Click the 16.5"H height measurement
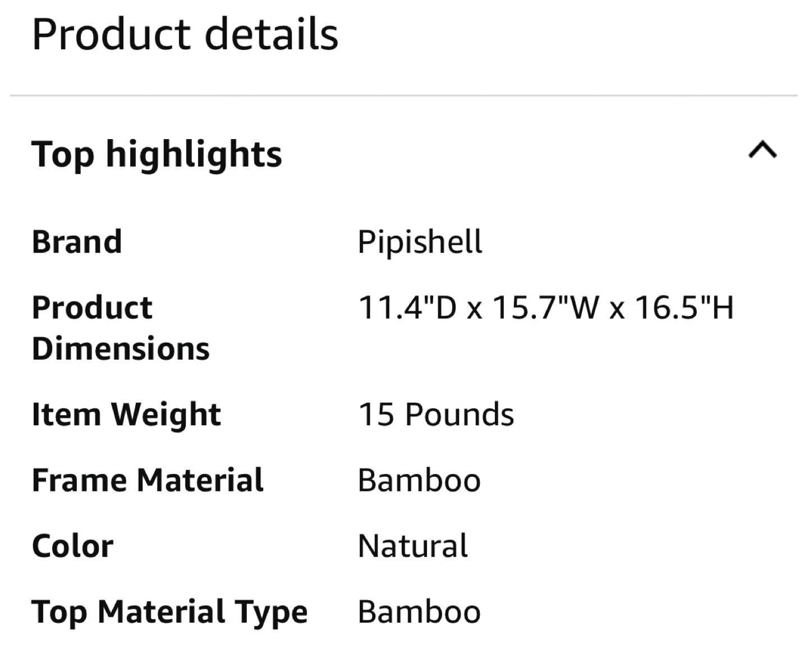The height and width of the screenshot is (672, 808). tap(685, 307)
